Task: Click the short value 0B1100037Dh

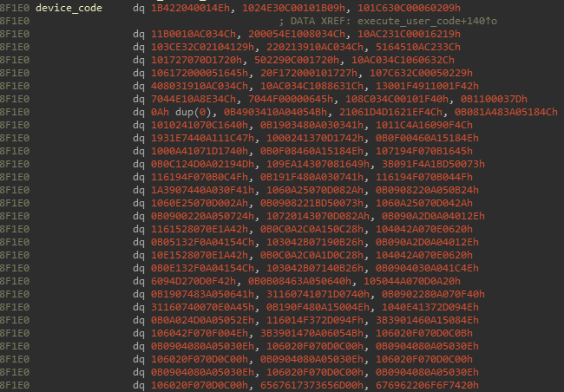Action: click(494, 99)
